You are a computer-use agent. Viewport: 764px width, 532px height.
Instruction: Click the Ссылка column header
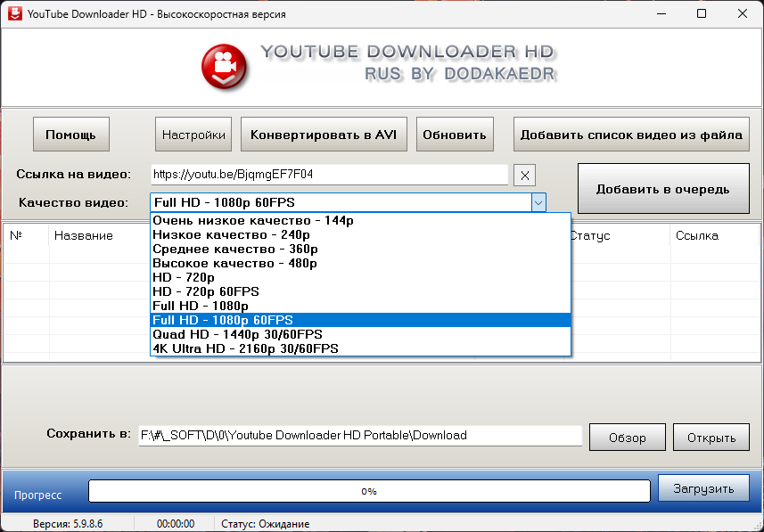(x=697, y=236)
